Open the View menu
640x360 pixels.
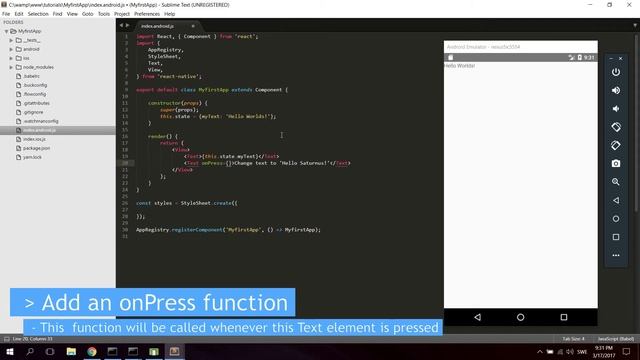[x=72, y=14]
